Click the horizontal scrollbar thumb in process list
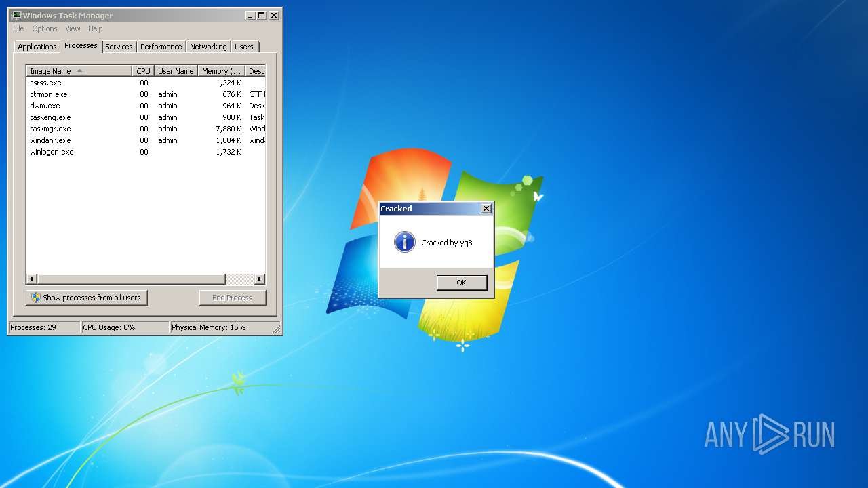Screen dimensions: 868x488 click(x=131, y=279)
